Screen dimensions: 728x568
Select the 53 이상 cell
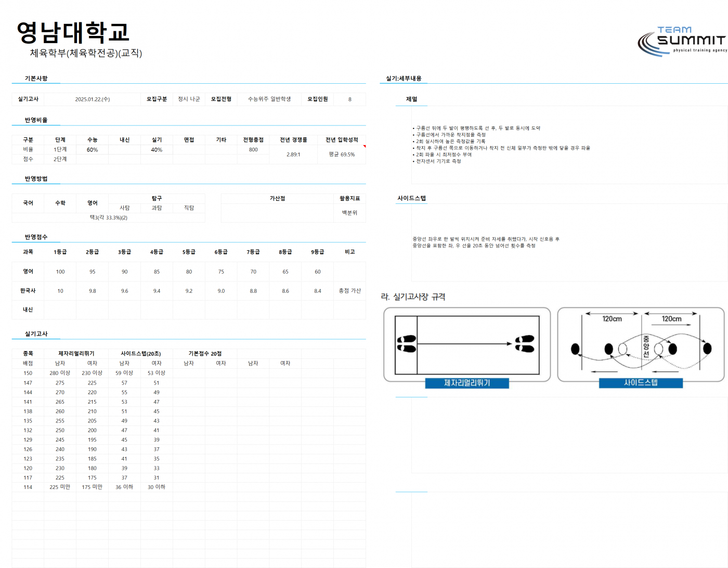click(157, 373)
